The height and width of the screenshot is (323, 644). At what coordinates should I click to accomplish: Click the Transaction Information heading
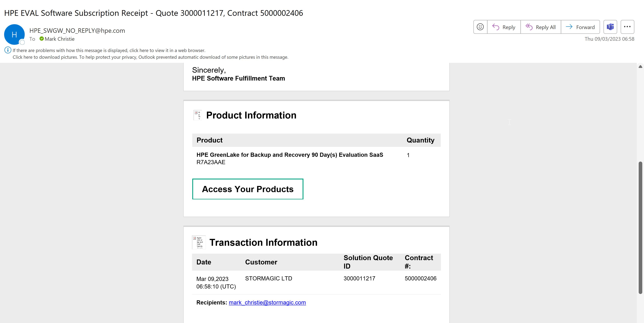pyautogui.click(x=263, y=242)
